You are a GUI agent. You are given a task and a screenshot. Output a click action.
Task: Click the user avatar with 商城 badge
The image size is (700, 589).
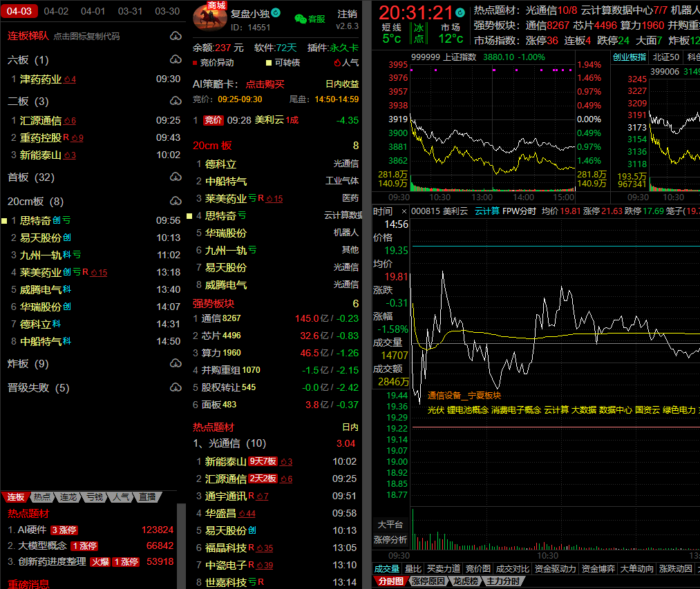click(209, 18)
